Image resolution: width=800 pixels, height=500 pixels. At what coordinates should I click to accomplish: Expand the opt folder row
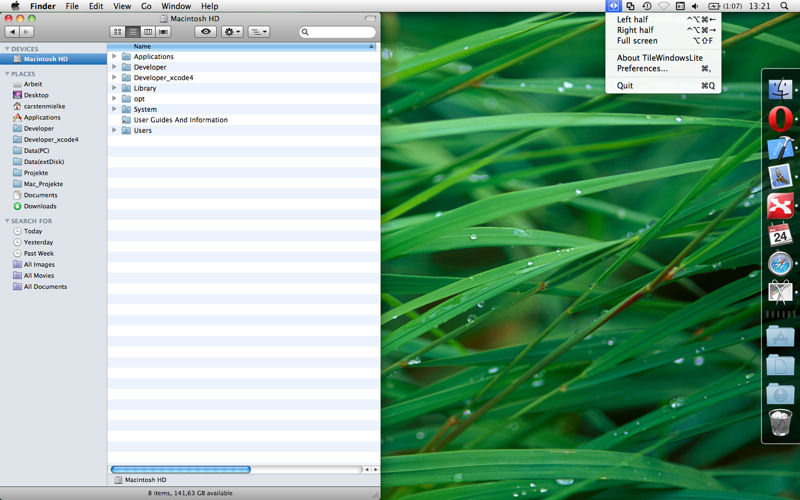(114, 98)
